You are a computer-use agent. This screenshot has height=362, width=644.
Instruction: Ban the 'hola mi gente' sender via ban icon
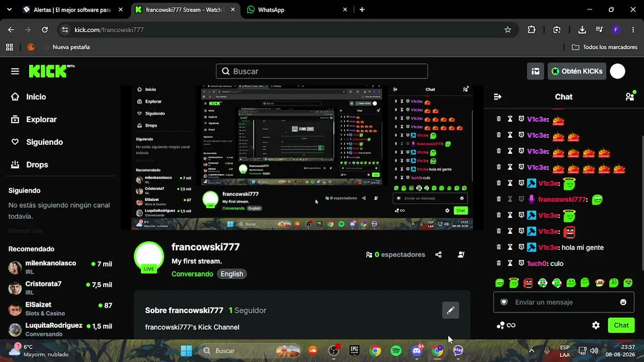pyautogui.click(x=521, y=247)
